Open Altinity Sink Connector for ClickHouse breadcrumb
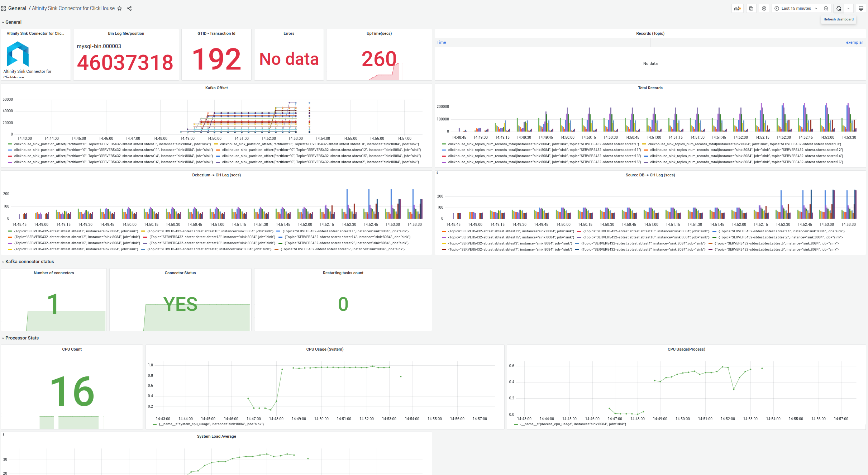The image size is (868, 475). click(73, 8)
